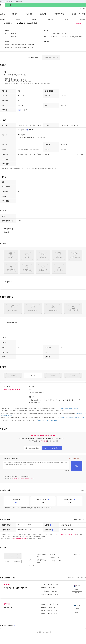Click 요약보기 for 오목천상송마을 posting
86x644 pixels.
(77, 589)
